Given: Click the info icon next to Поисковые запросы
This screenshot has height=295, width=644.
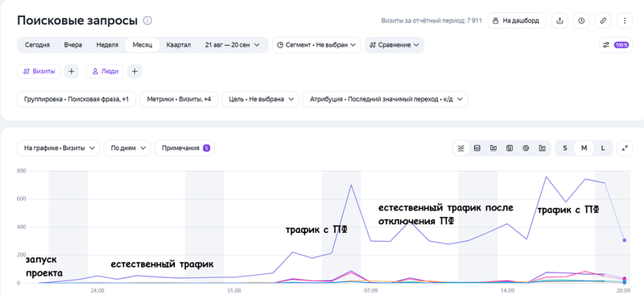Looking at the screenshot, I should click(x=147, y=21).
